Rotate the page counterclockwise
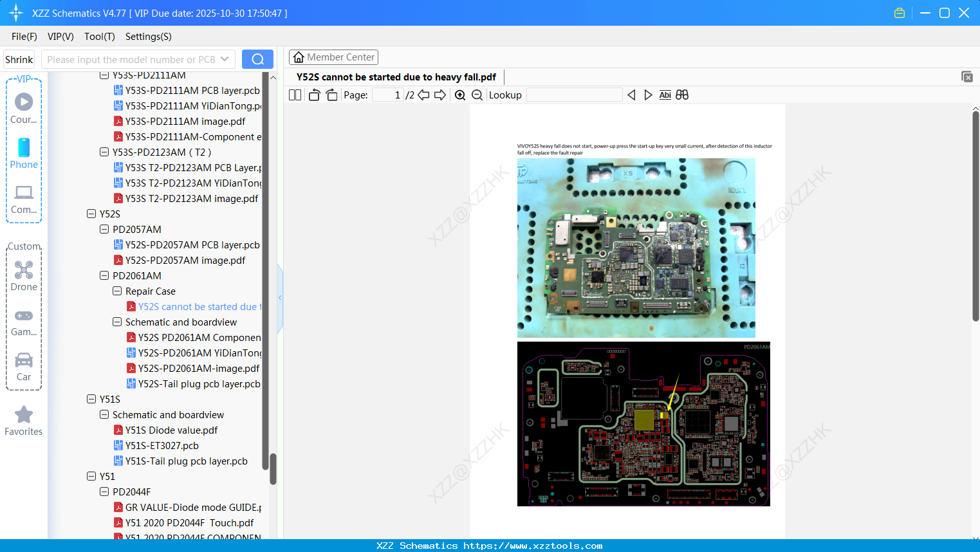Viewport: 980px width, 552px height. point(315,95)
